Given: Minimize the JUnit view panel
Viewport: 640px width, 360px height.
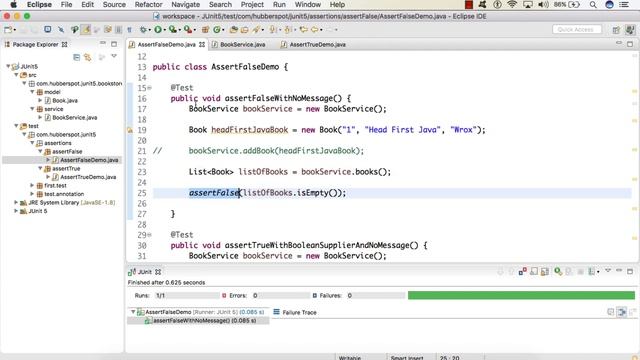Looking at the screenshot, I should 619,271.
